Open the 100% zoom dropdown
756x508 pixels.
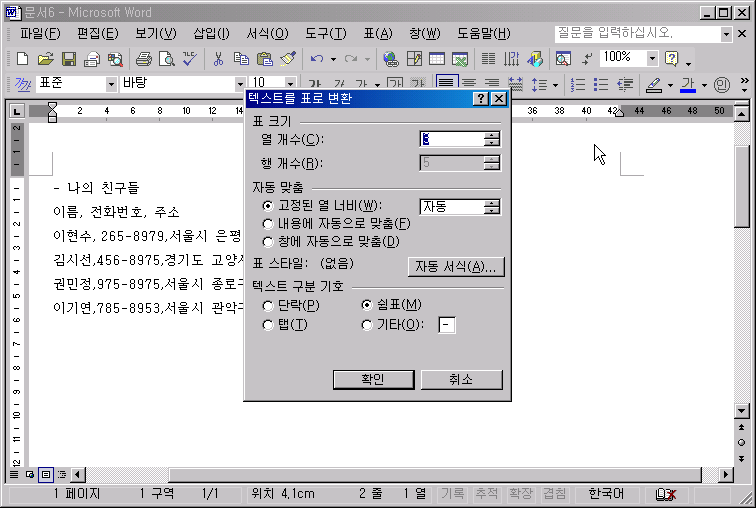click(x=651, y=58)
